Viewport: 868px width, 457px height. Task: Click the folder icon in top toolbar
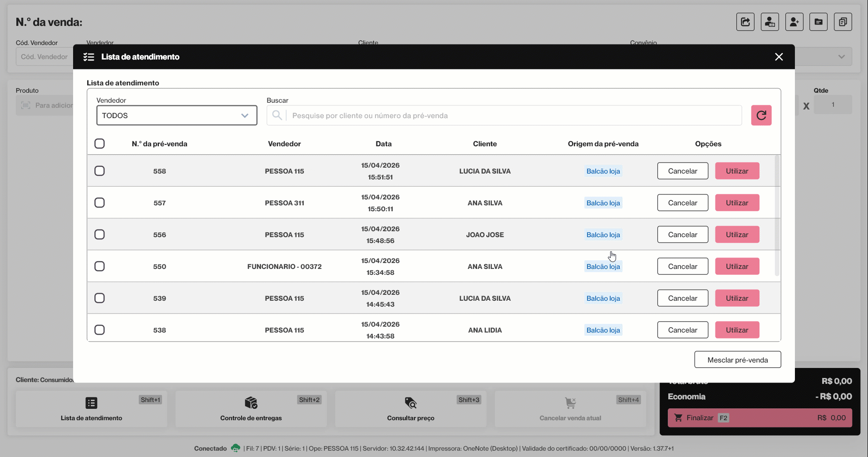pos(819,22)
